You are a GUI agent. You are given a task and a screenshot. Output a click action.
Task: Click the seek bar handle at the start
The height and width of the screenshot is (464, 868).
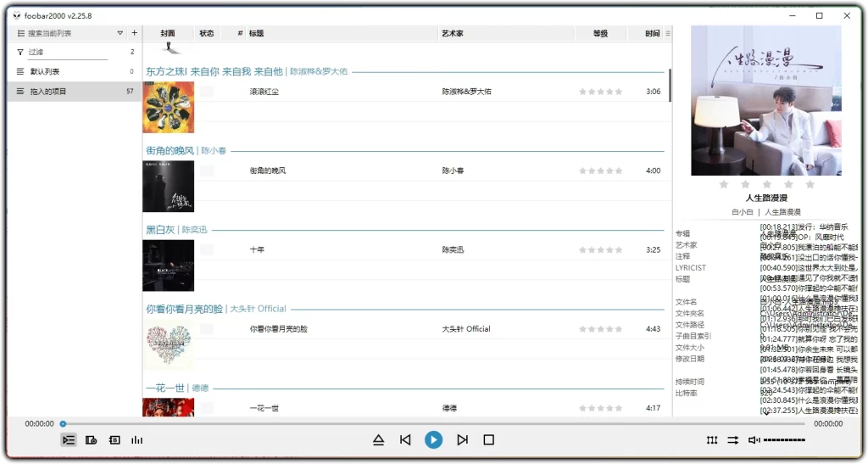click(63, 423)
